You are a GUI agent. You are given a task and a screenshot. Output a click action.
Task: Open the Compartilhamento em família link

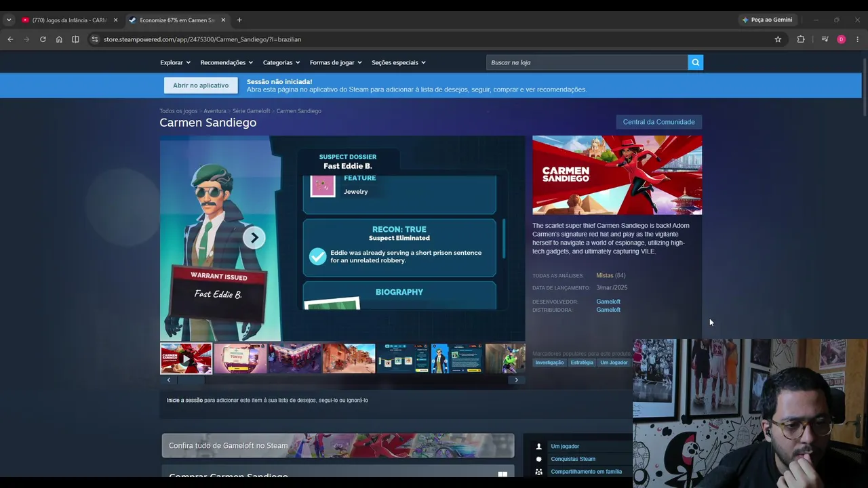586,472
